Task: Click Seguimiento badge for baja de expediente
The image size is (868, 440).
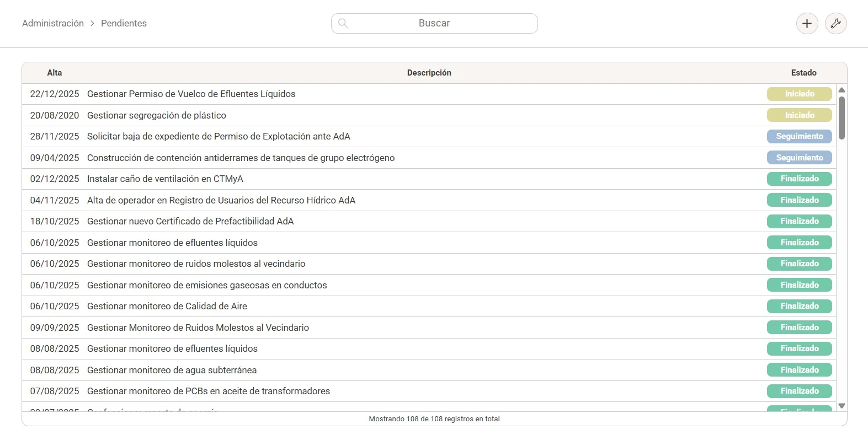Action: click(799, 136)
